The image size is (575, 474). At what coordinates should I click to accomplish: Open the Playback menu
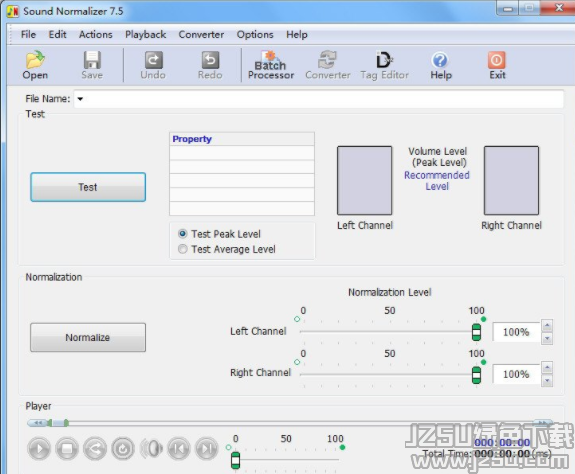pos(146,34)
